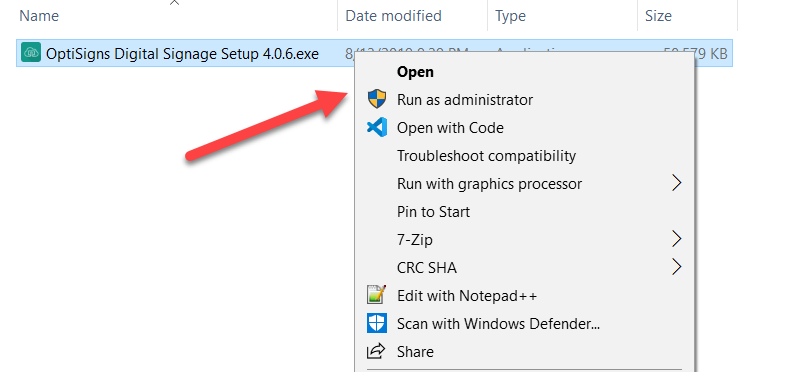Screen dimensions: 807x372
Task: Expand the Run with graphics processor submenu arrow
Action: pos(676,183)
